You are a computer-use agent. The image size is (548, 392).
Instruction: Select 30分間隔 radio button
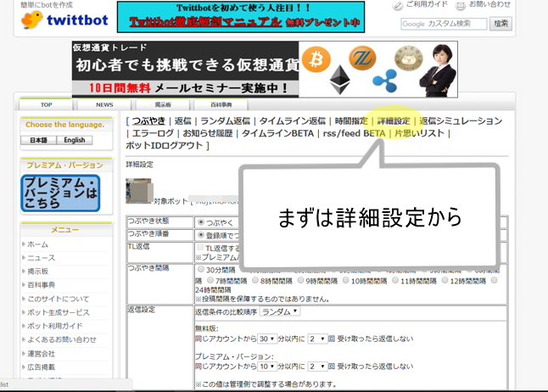click(201, 269)
